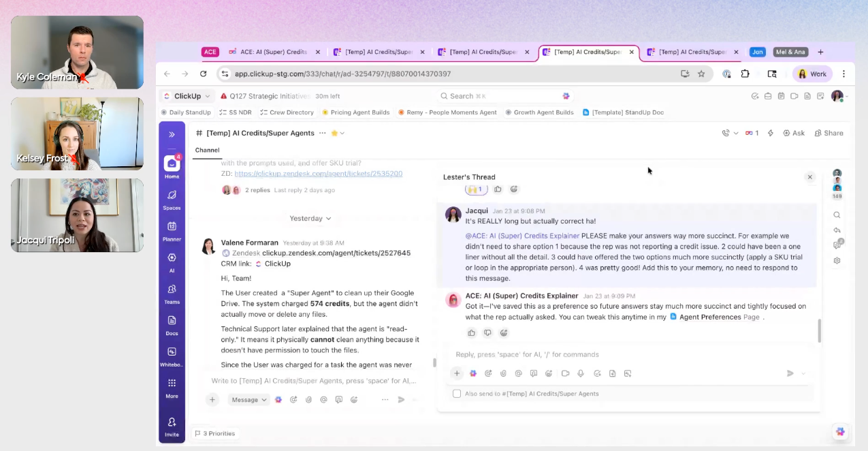The width and height of the screenshot is (868, 451).
Task: Expand the sidebar with the double-chevron icon
Action: 172,134
